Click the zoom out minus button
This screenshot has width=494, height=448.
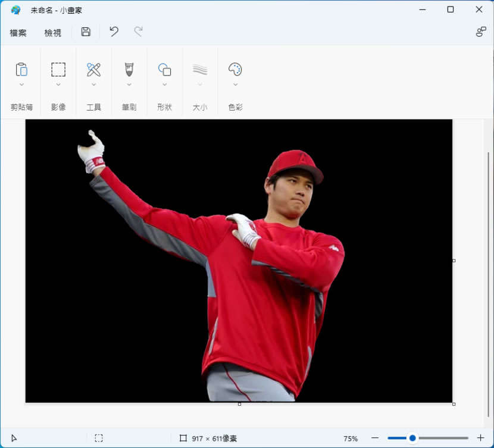[x=375, y=438]
